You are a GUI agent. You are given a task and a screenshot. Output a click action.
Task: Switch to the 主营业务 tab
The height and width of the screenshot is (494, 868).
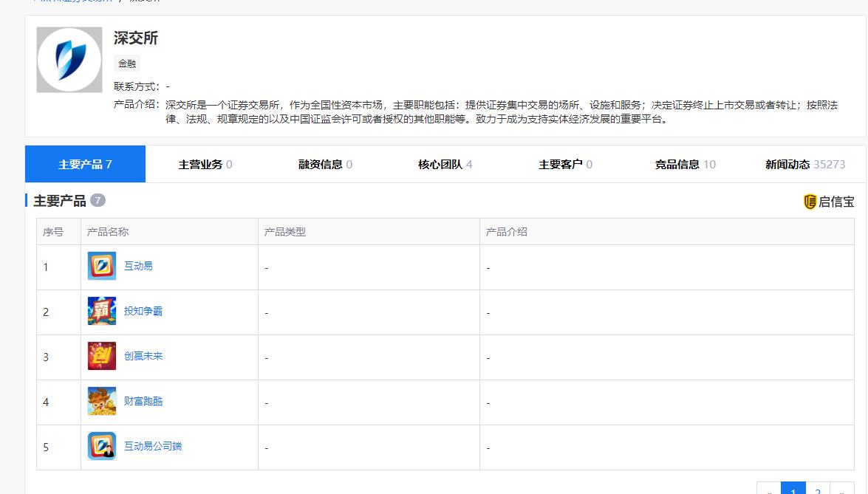click(x=205, y=165)
